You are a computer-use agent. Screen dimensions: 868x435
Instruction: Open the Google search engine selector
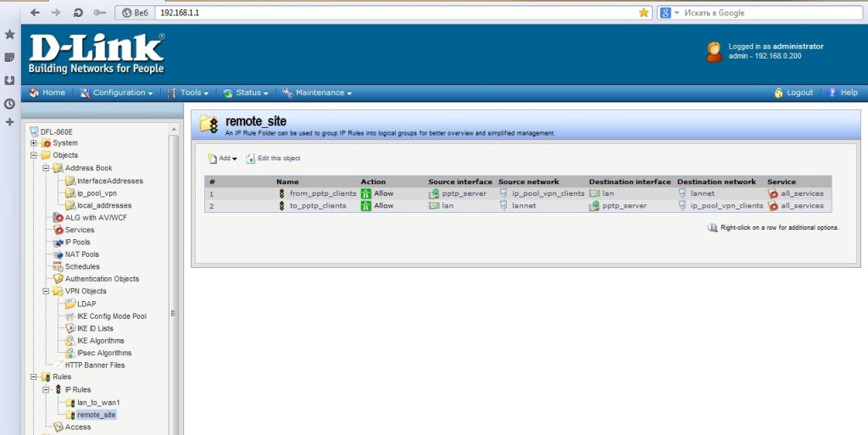670,13
